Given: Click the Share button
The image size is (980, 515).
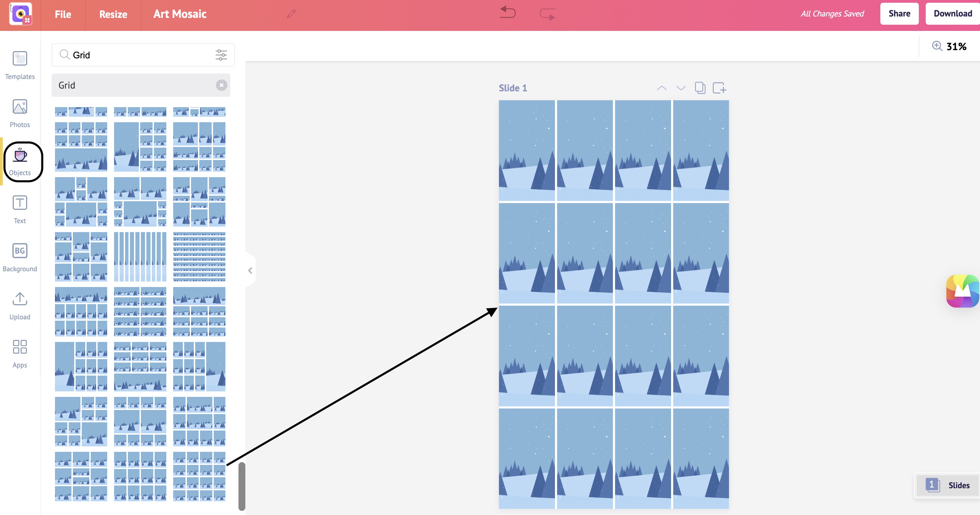Looking at the screenshot, I should (x=899, y=14).
